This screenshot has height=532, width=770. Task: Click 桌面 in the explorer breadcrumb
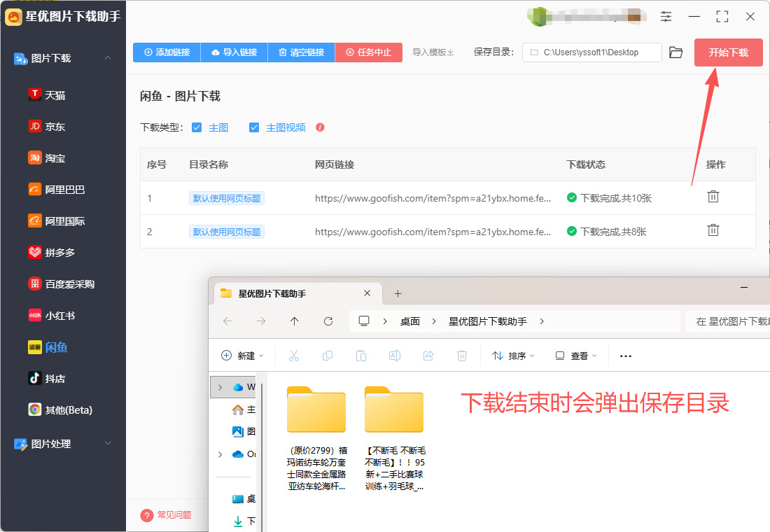point(410,321)
